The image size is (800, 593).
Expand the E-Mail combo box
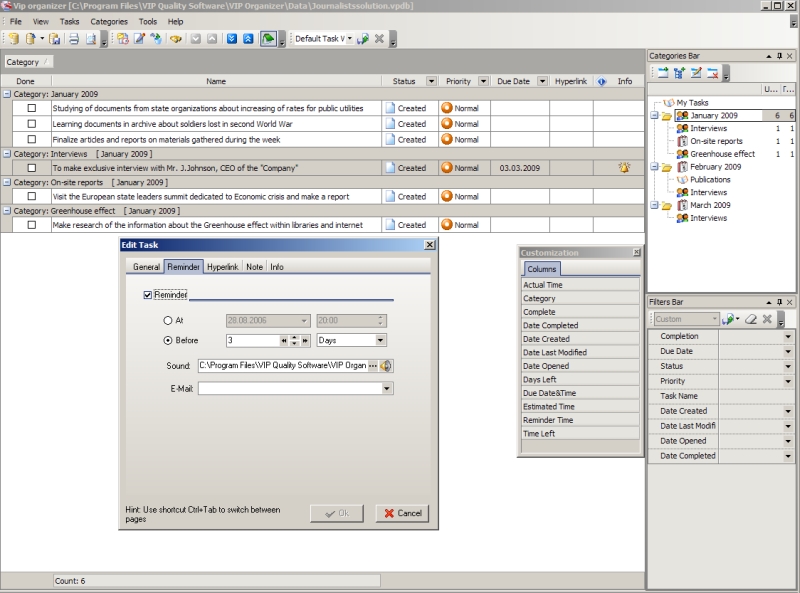tap(387, 388)
